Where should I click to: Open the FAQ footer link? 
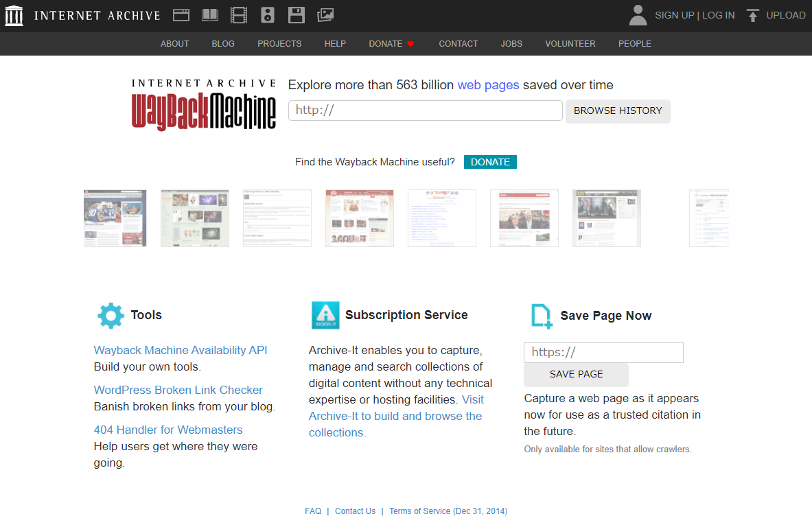pos(313,511)
